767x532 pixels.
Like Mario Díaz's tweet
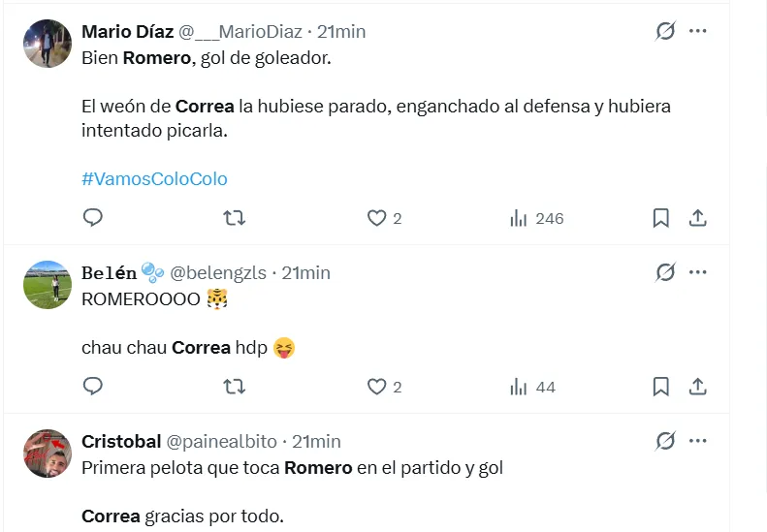tap(377, 218)
